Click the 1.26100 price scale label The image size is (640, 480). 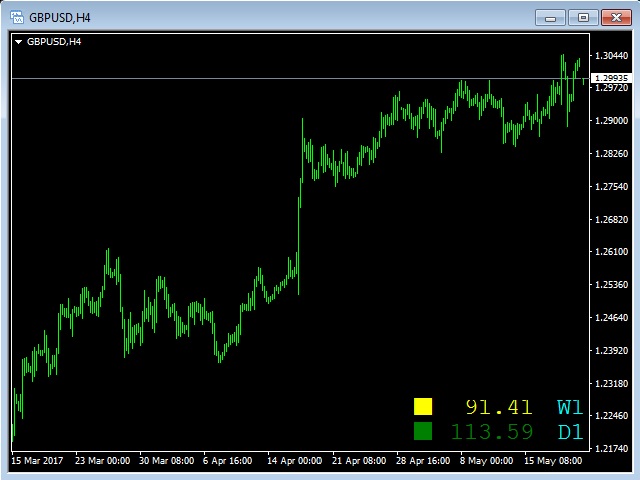tap(611, 251)
